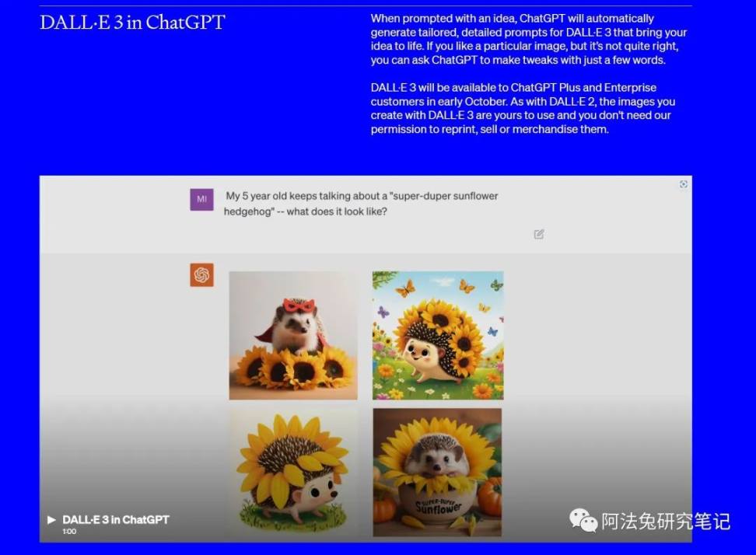
Task: Click the 'DALL·E 3 in ChatGPT' heading
Action: click(x=132, y=23)
